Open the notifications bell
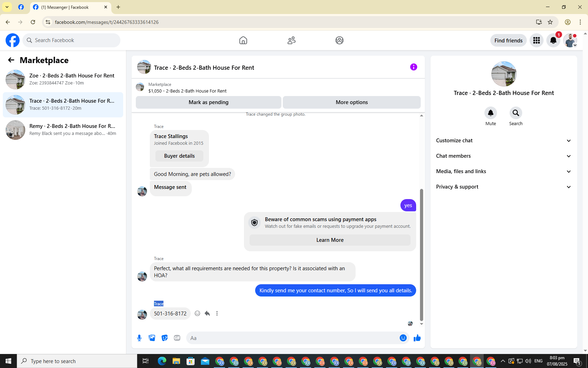This screenshot has height=368, width=588. 553,40
